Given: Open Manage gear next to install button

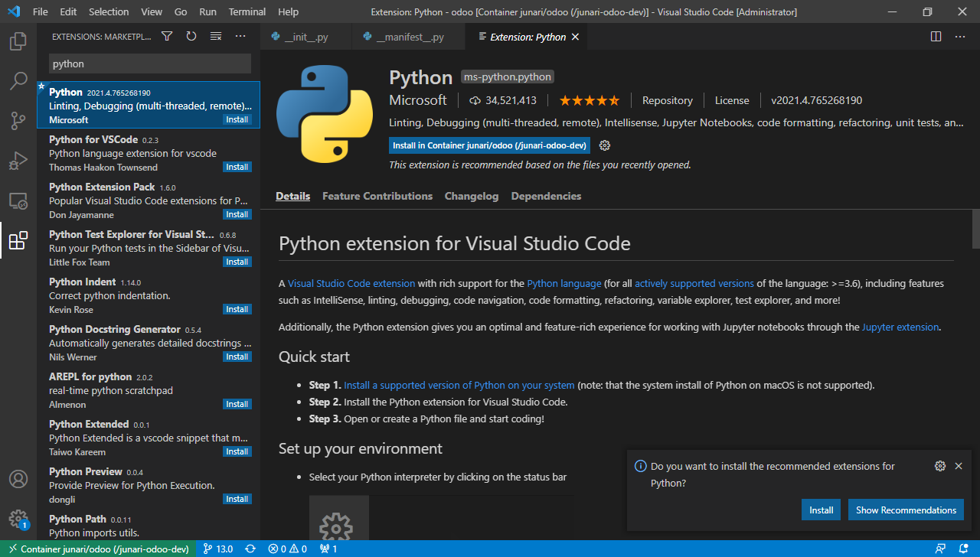Looking at the screenshot, I should [x=605, y=145].
